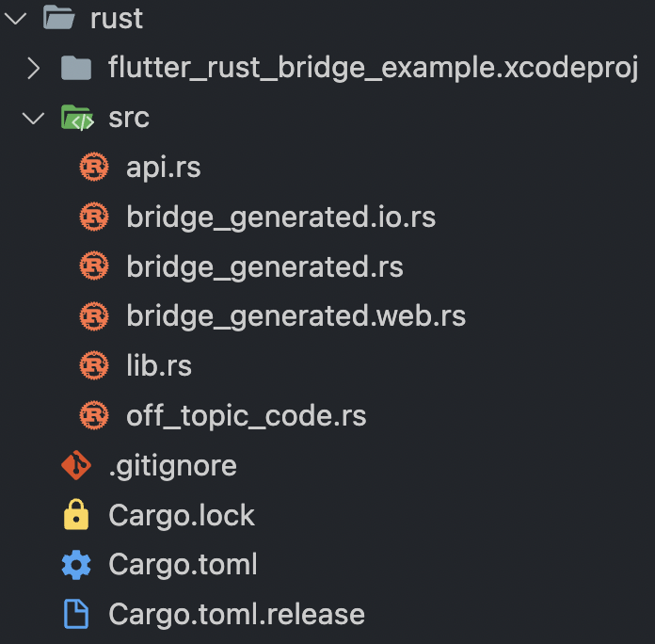This screenshot has width=655, height=644.
Task: Click the git icon beside .gitignore
Action: click(75, 465)
